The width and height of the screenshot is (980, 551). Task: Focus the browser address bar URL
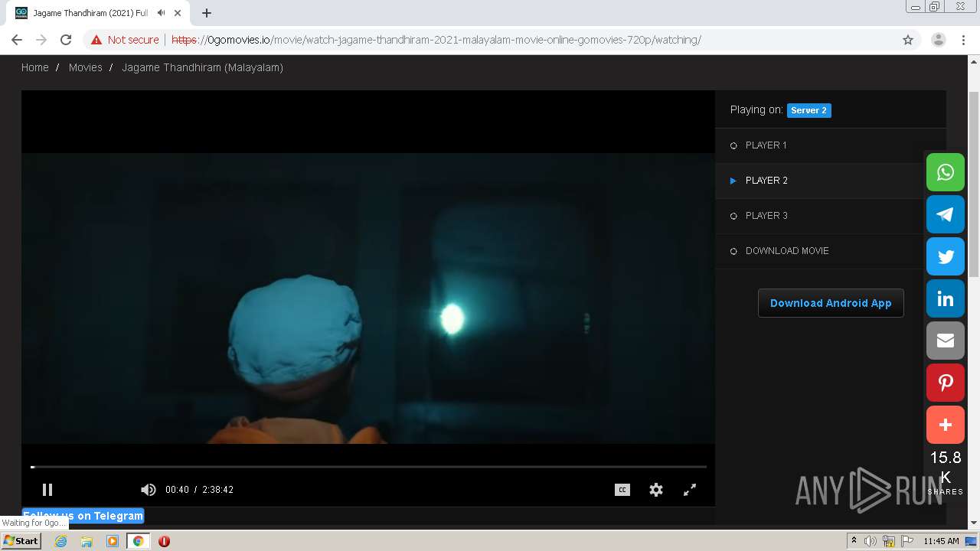tap(436, 40)
